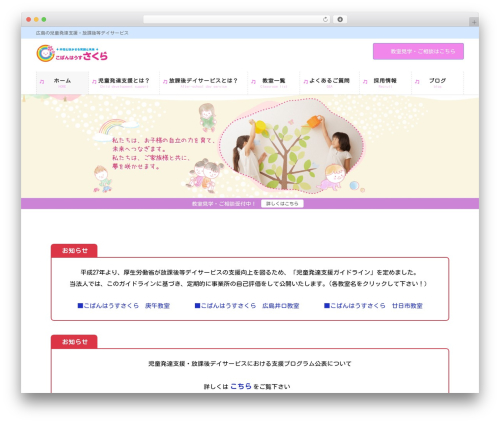Click the hero photo of girls watering tree

point(292,146)
